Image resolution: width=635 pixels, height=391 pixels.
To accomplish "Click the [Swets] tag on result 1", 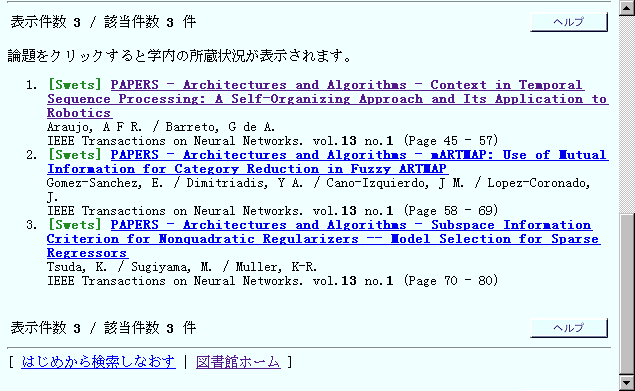I will coord(75,85).
